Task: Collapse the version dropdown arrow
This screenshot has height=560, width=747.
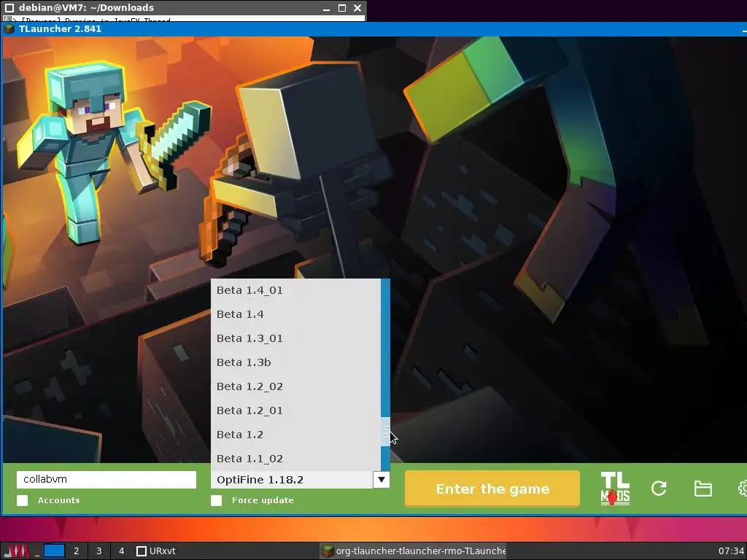Action: pos(381,480)
